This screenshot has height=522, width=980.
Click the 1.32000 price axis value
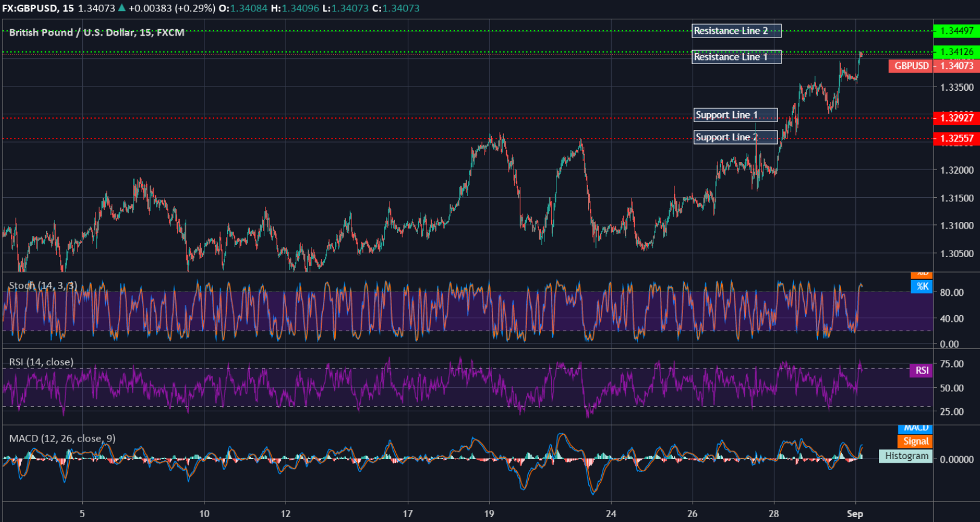click(957, 171)
